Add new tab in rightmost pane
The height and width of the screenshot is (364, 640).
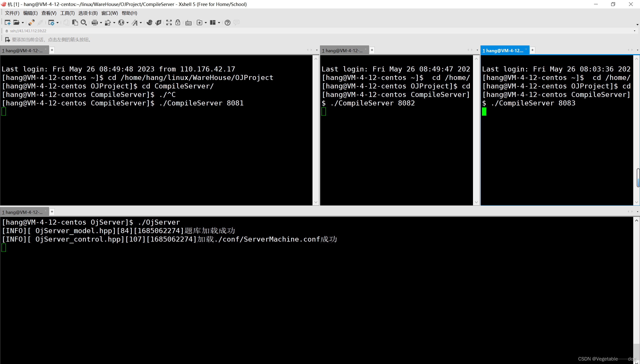pyautogui.click(x=532, y=50)
